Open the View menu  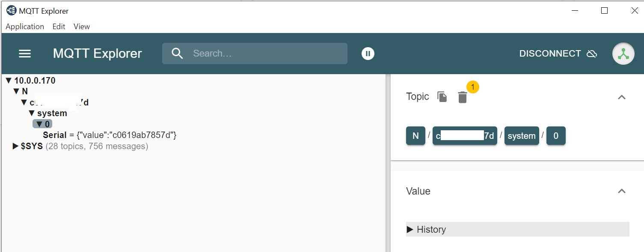[x=81, y=26]
